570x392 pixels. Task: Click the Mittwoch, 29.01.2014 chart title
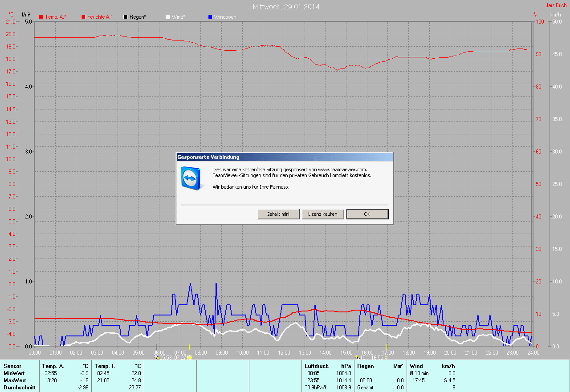click(286, 7)
